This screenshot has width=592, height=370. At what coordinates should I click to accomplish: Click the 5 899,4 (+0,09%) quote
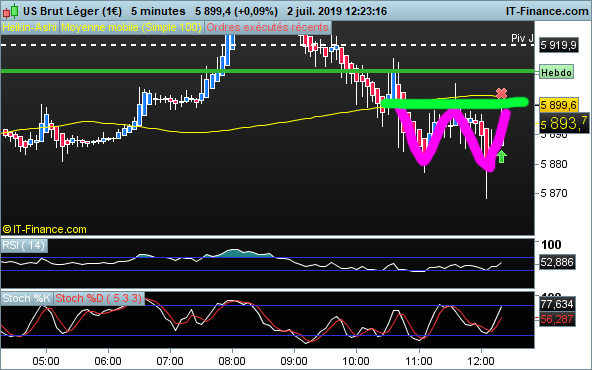[236, 11]
